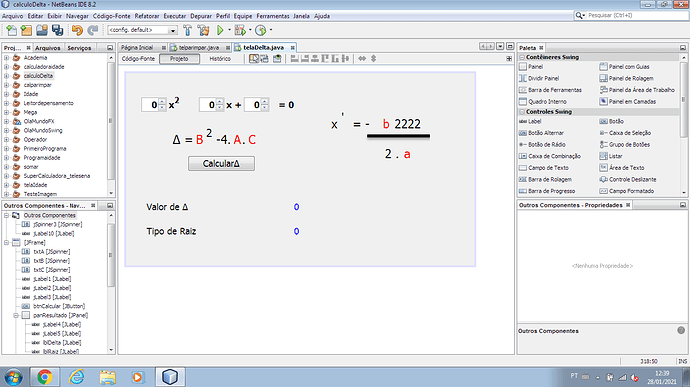Click the help icon in properties panel
The height and width of the screenshot is (387, 690).
681,330
